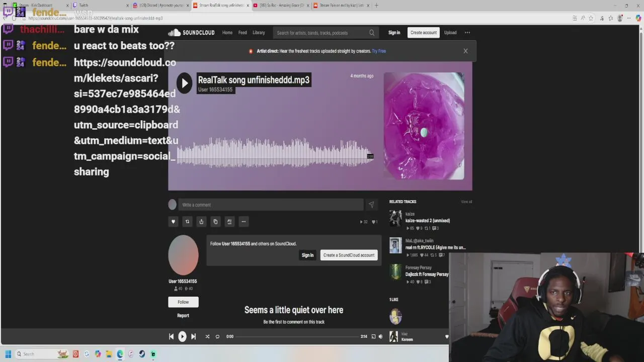Click the SoundCloud logo in header
The image size is (644, 362).
[192, 33]
